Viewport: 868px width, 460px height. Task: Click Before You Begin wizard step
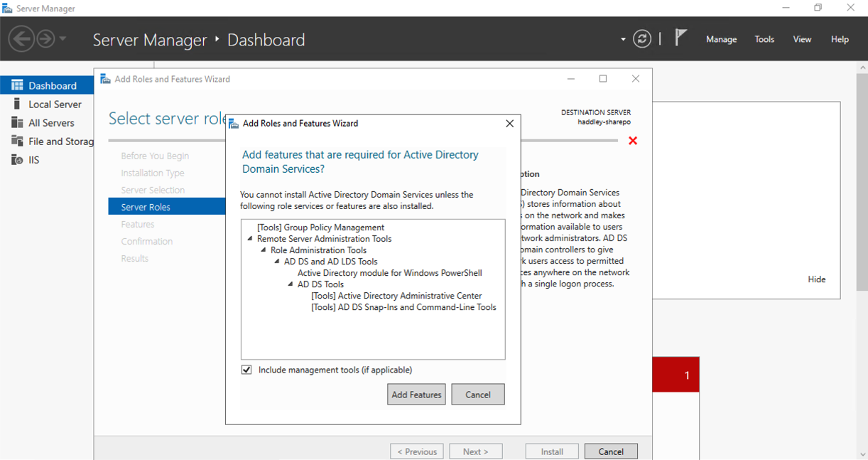pos(155,156)
